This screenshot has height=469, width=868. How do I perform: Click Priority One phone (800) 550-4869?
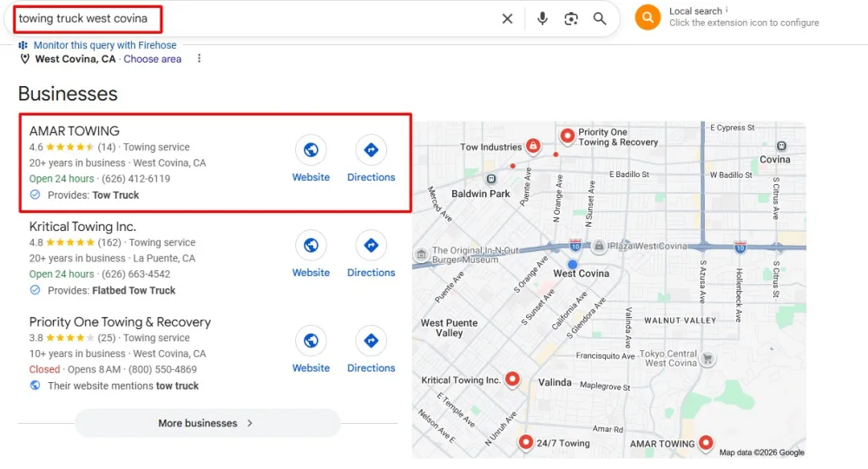coord(162,369)
